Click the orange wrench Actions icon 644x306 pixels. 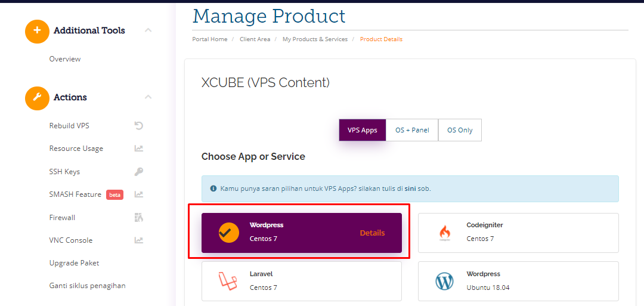click(37, 98)
